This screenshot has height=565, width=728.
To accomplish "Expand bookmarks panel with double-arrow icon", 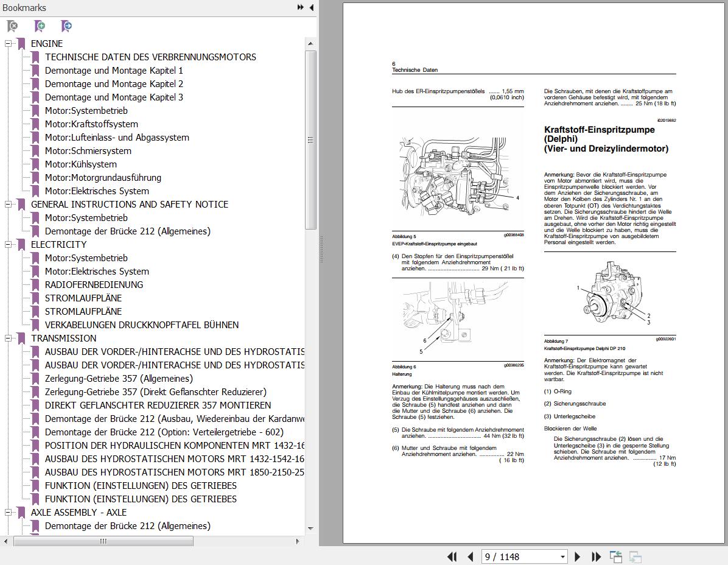I will pyautogui.click(x=301, y=7).
